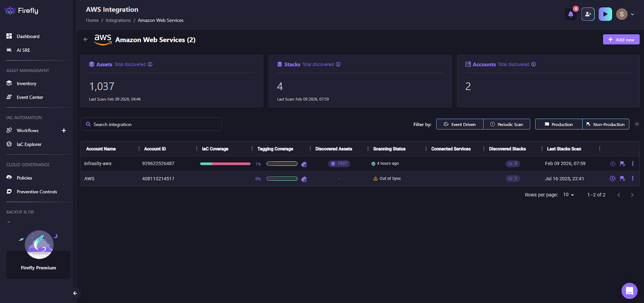This screenshot has height=303, width=644.
Task: Toggle the Non-Production filter
Action: coord(605,125)
